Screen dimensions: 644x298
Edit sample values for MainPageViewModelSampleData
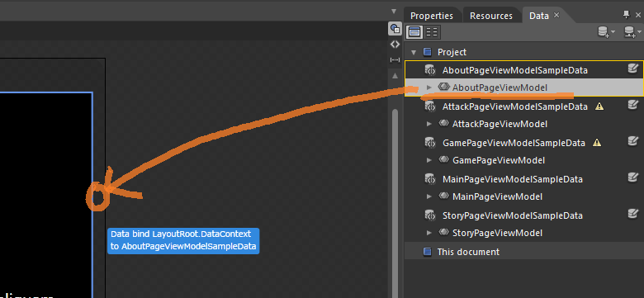pos(633,177)
